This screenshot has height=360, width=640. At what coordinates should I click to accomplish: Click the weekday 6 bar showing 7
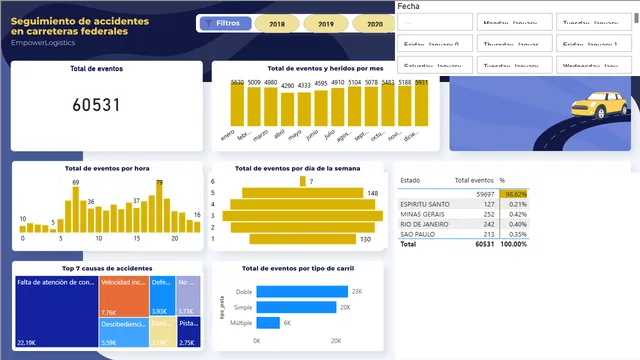coord(302,181)
